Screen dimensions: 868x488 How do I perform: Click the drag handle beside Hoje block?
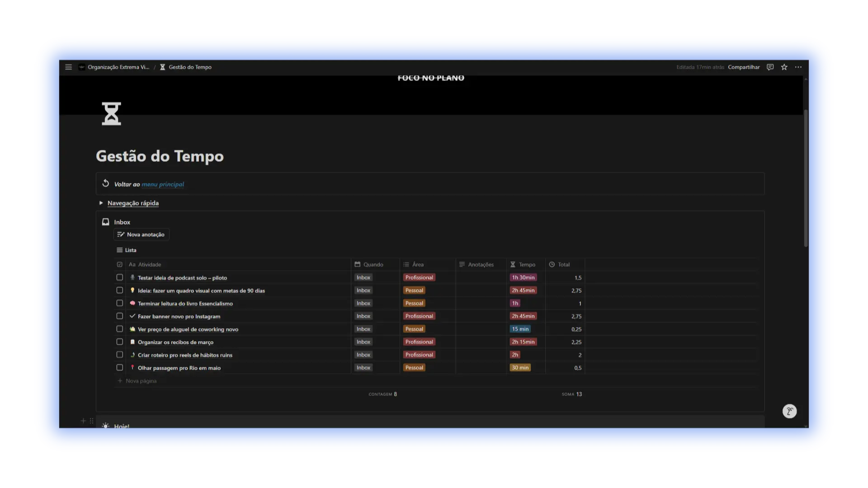coord(91,421)
